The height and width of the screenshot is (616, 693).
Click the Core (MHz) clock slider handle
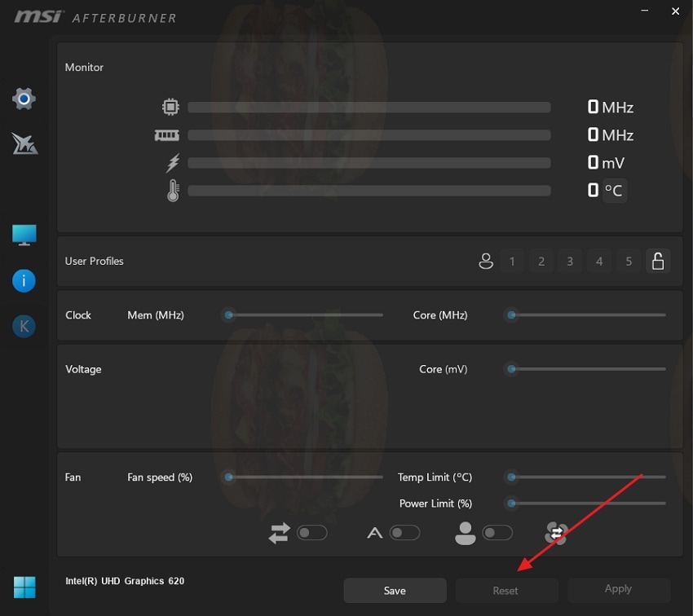click(511, 315)
